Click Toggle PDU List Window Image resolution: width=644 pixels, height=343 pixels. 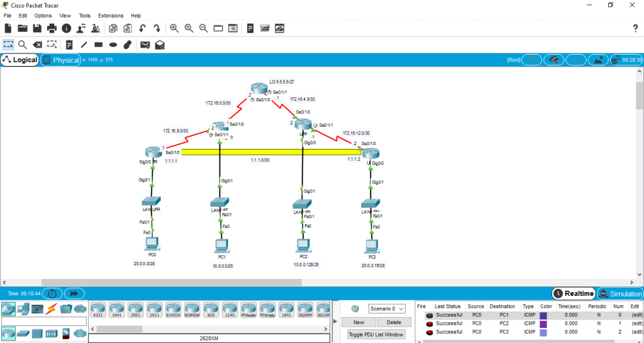tap(376, 334)
